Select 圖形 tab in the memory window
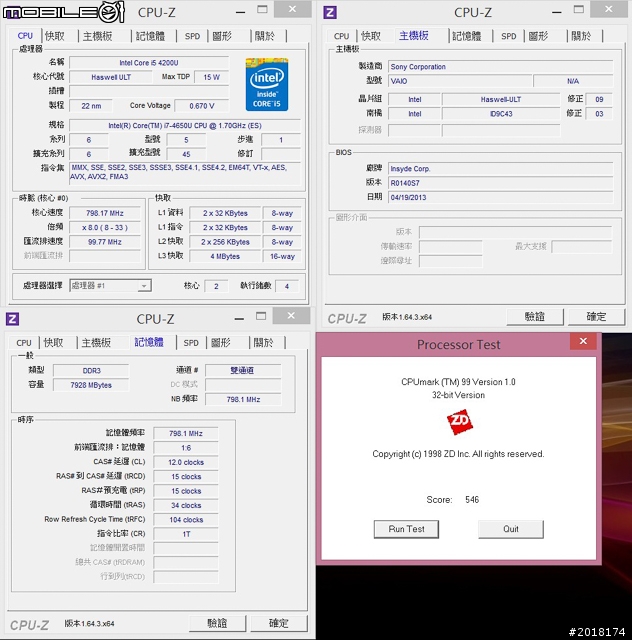 click(x=221, y=342)
